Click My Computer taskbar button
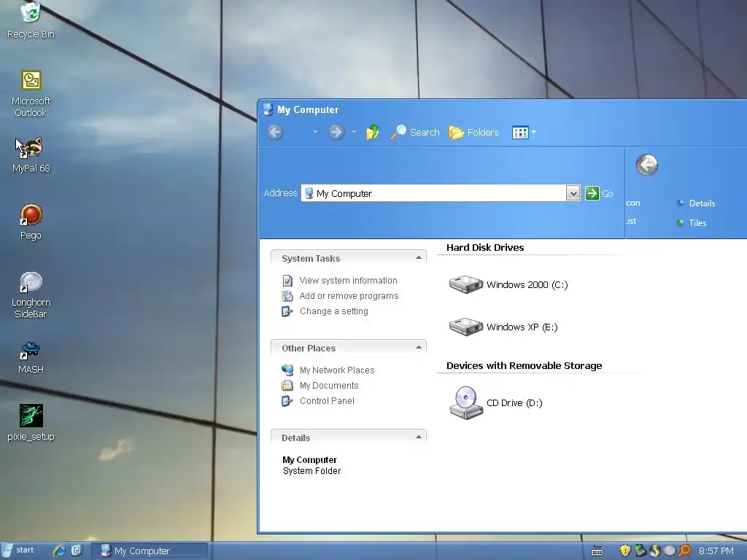The width and height of the screenshot is (747, 560). pos(149,551)
